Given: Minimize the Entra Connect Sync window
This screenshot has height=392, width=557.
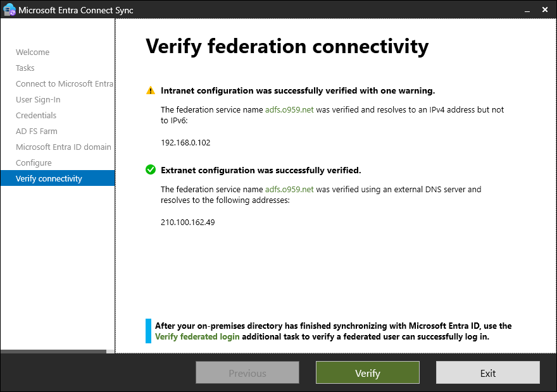Looking at the screenshot, I should (527, 10).
